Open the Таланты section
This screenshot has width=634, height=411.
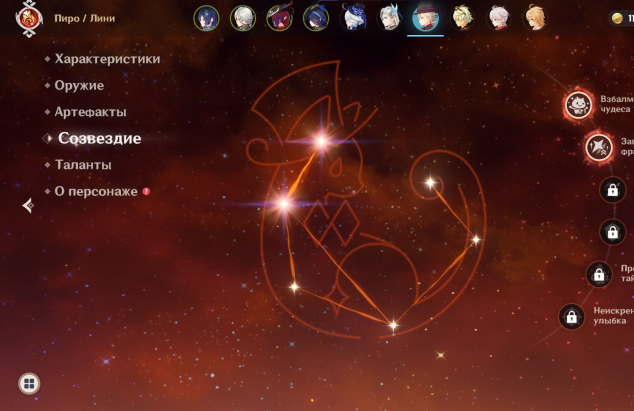coord(83,165)
